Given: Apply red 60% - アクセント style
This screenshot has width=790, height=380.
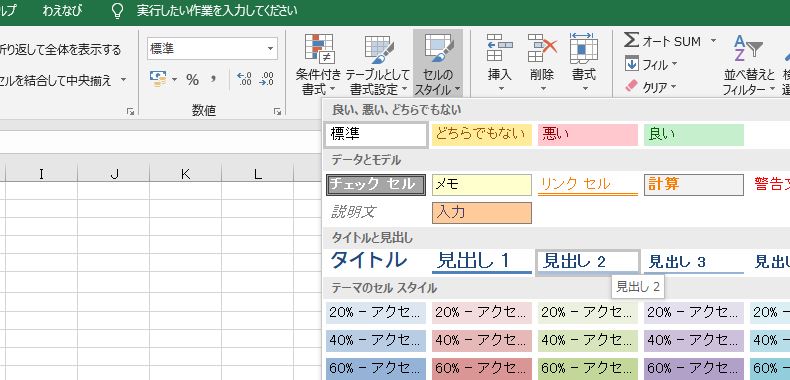Looking at the screenshot, I should 482,368.
